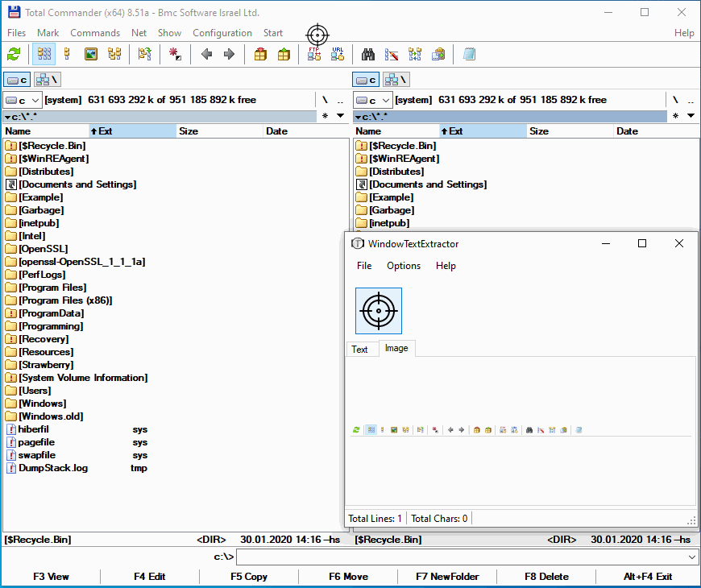Open Options menu in WindowTextExtractor
The width and height of the screenshot is (701, 588).
[404, 266]
